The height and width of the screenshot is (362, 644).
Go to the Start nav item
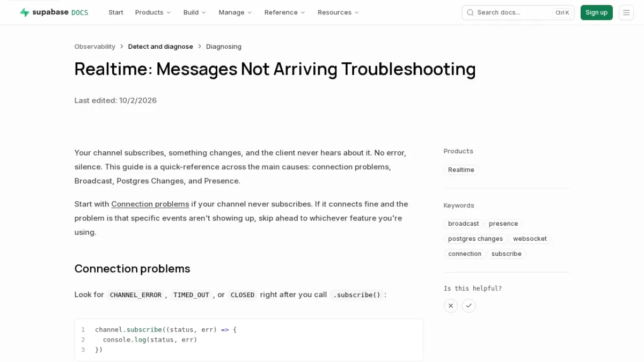point(116,12)
